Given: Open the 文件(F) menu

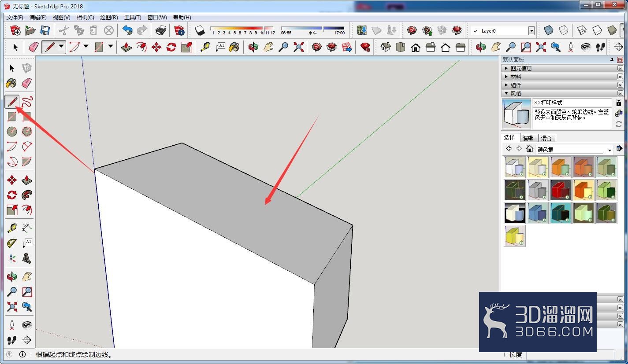Looking at the screenshot, I should pos(15,18).
